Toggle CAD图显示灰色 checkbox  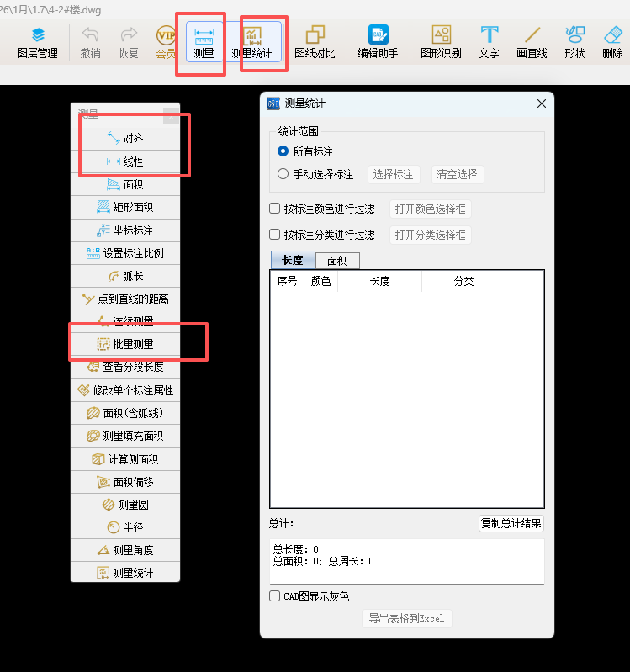click(275, 596)
